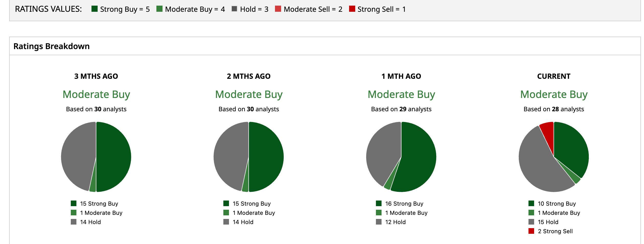
Task: Select the '2 Strong Sell' legend entry
Action: click(x=551, y=231)
